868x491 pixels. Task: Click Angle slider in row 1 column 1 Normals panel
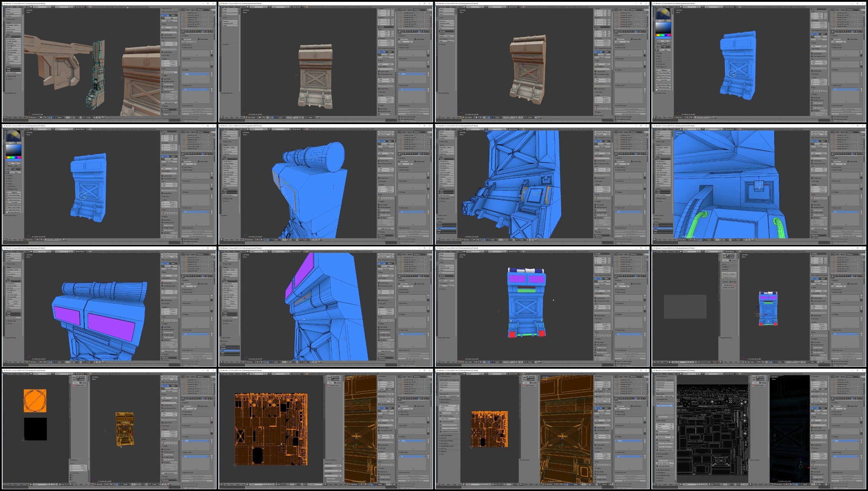tap(189, 42)
